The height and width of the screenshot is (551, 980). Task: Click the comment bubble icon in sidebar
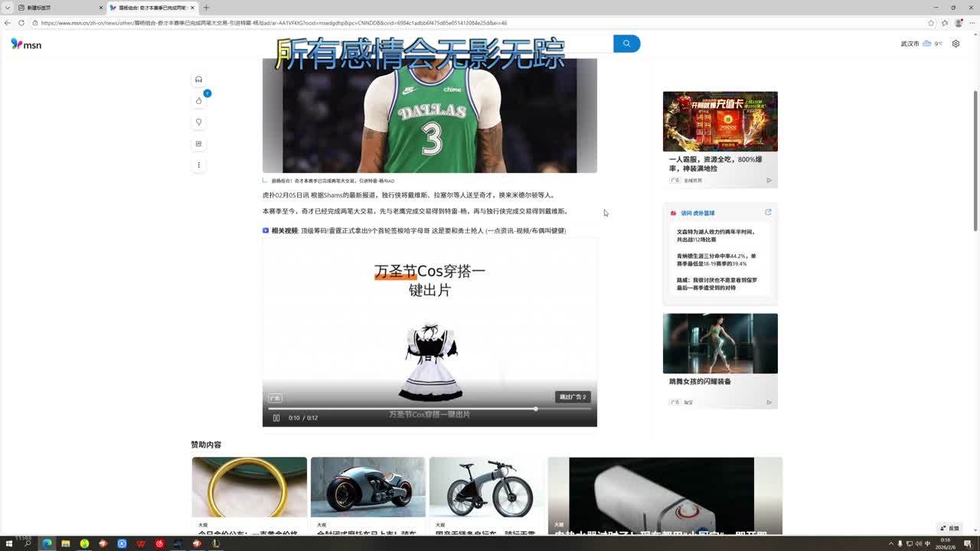click(x=198, y=122)
